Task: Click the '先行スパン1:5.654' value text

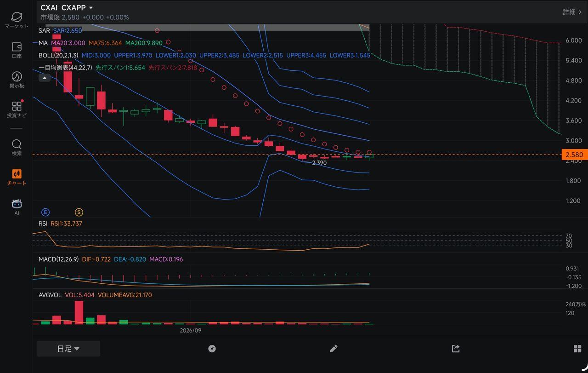Action: (x=120, y=68)
